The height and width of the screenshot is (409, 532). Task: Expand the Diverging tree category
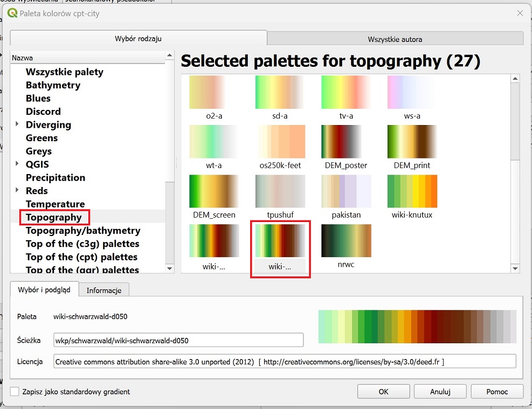(17, 124)
